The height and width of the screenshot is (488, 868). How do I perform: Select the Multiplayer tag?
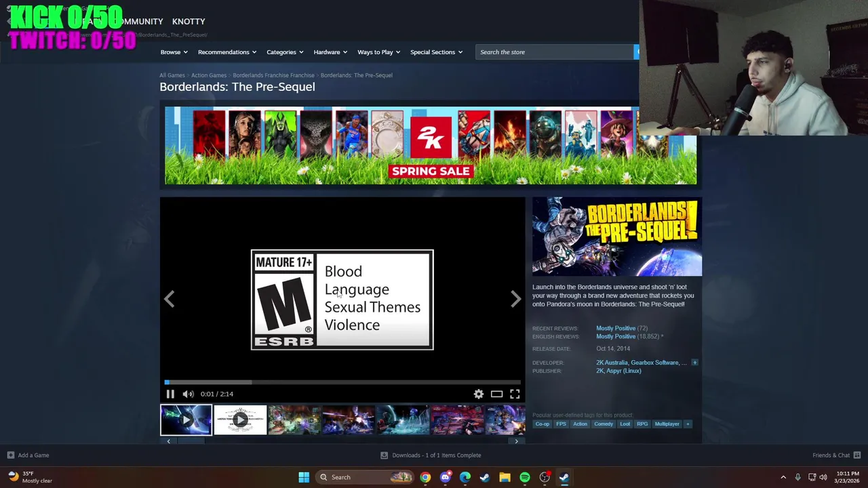click(x=667, y=424)
